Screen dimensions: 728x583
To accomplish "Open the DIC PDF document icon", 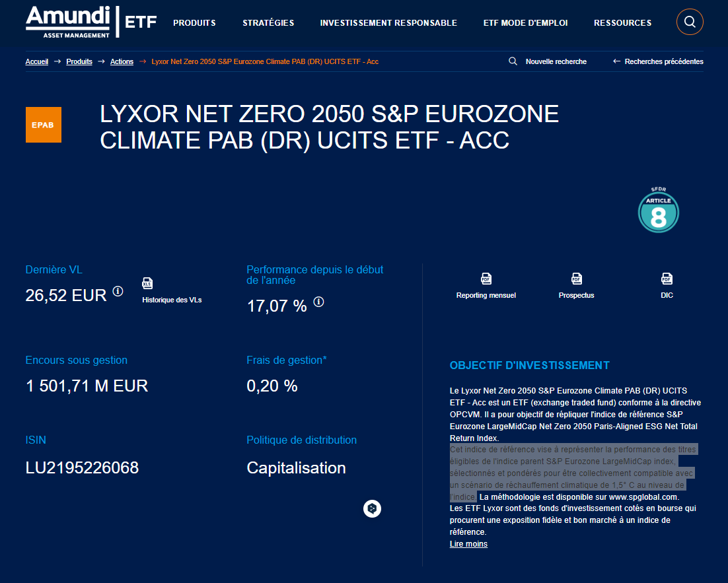I will point(667,279).
